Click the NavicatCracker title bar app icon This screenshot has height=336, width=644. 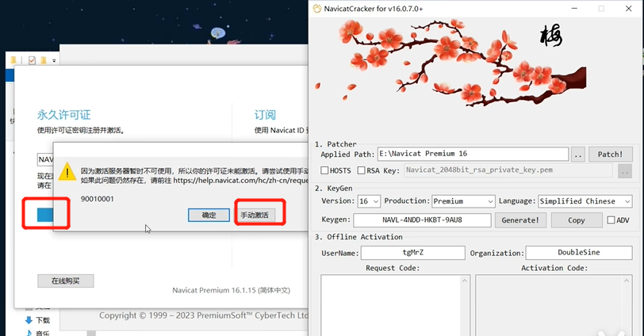pos(317,8)
